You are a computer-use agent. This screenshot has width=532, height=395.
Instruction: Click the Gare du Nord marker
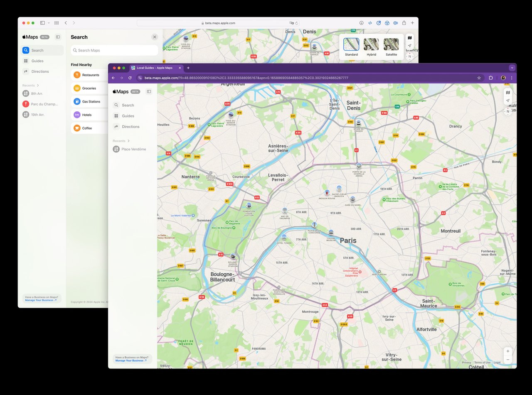(352, 199)
